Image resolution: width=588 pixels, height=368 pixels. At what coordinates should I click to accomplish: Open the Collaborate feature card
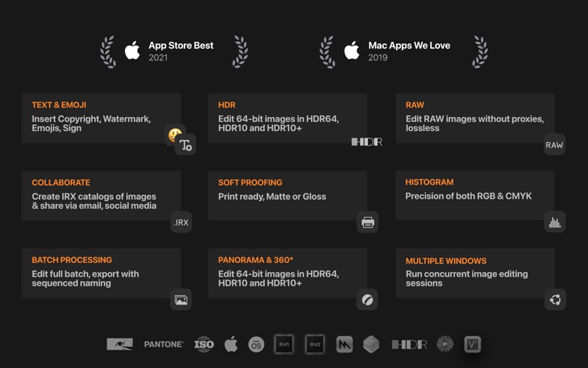click(x=101, y=196)
